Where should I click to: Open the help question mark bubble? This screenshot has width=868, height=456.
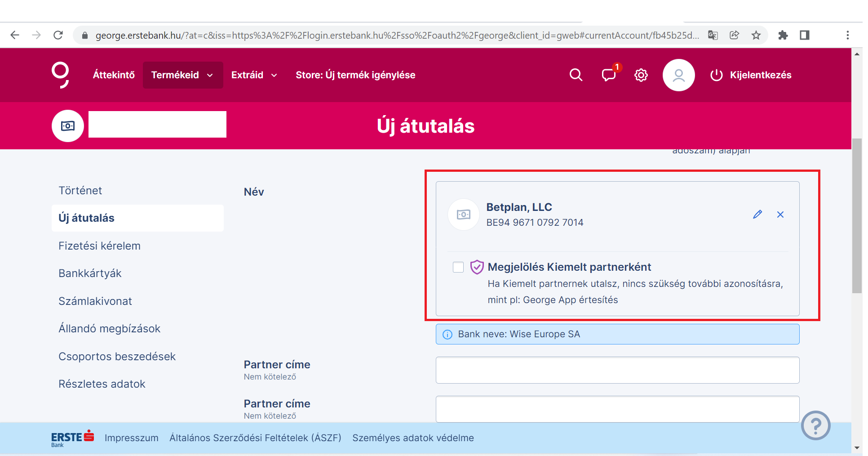point(816,425)
